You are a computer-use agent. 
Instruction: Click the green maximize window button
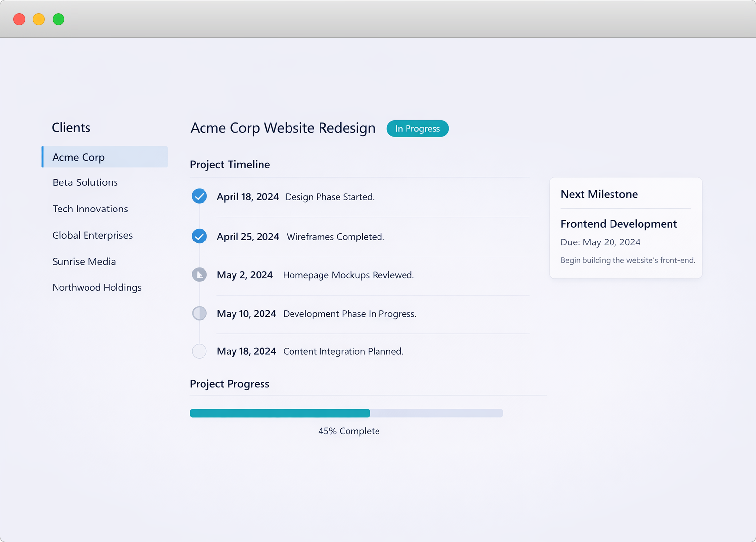58,19
